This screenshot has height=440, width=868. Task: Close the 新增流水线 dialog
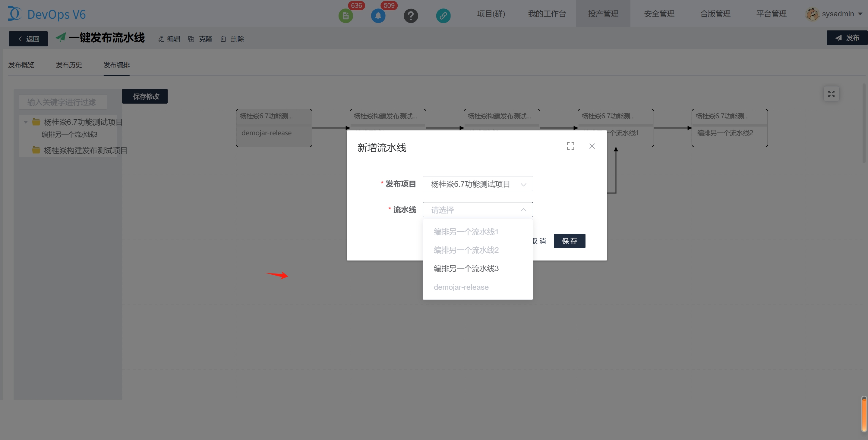tap(592, 146)
